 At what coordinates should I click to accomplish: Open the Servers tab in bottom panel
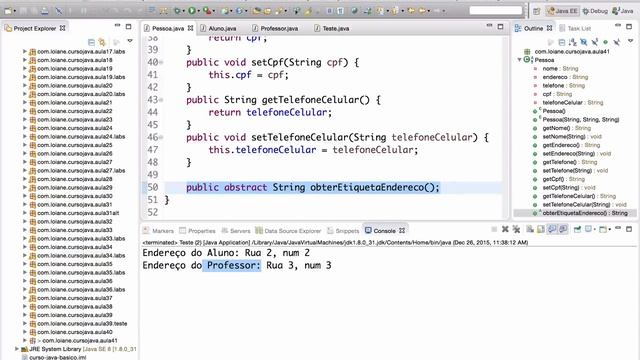tap(236, 231)
